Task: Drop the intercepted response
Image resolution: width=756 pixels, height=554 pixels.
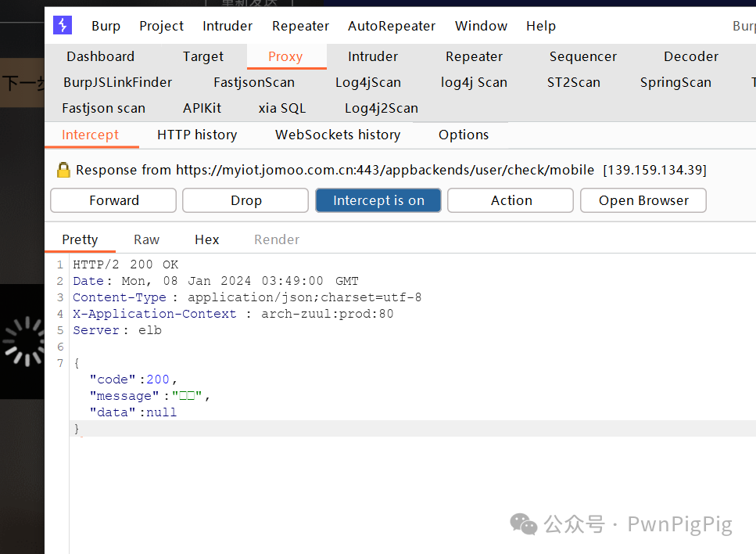Action: [246, 200]
